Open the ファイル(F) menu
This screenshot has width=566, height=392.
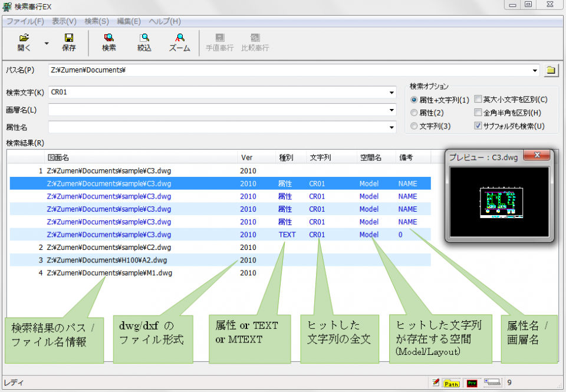tap(25, 21)
